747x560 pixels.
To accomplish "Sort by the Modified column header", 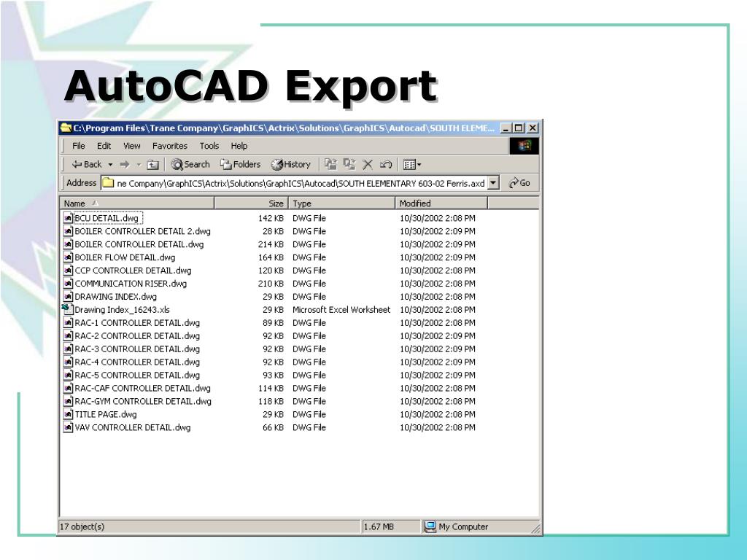I will pyautogui.click(x=441, y=203).
